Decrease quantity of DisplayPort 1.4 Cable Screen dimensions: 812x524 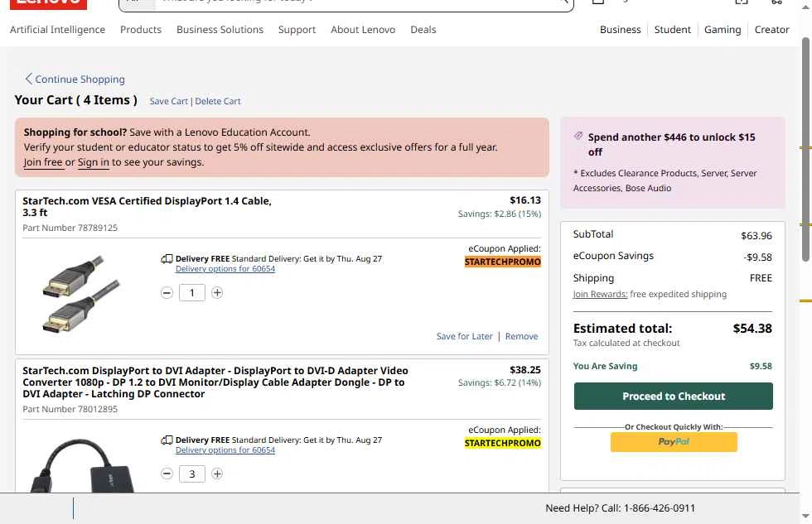coord(167,293)
